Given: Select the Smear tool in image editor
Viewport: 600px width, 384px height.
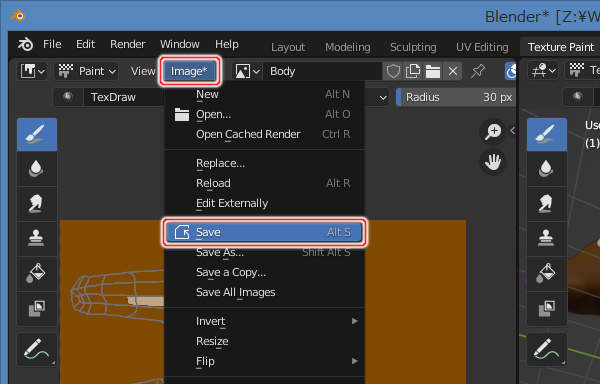Looking at the screenshot, I should (37, 203).
